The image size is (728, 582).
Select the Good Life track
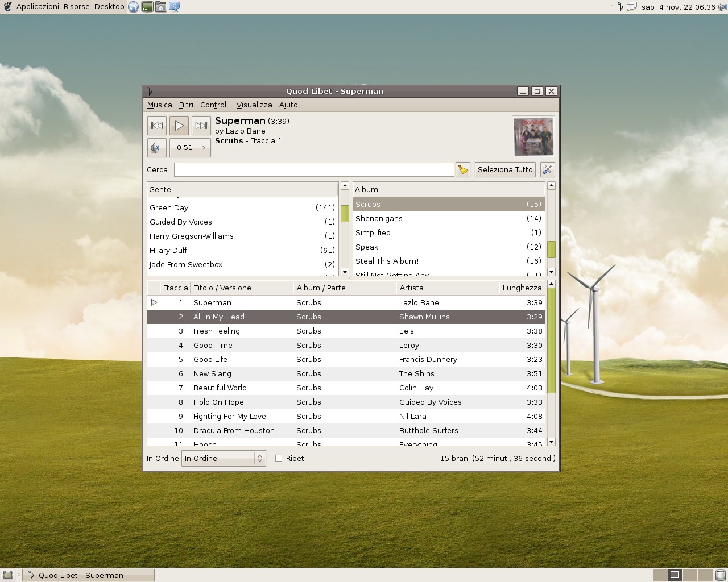[x=346, y=360]
